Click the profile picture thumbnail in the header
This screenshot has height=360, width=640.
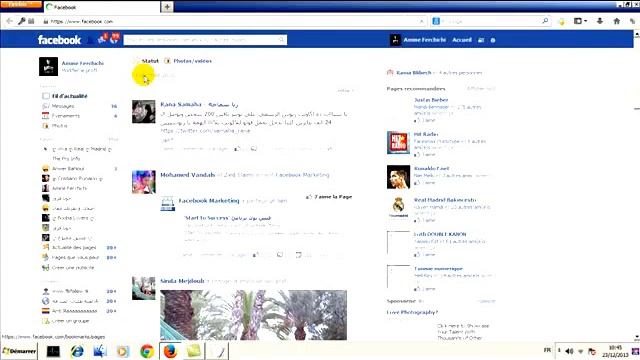395,40
